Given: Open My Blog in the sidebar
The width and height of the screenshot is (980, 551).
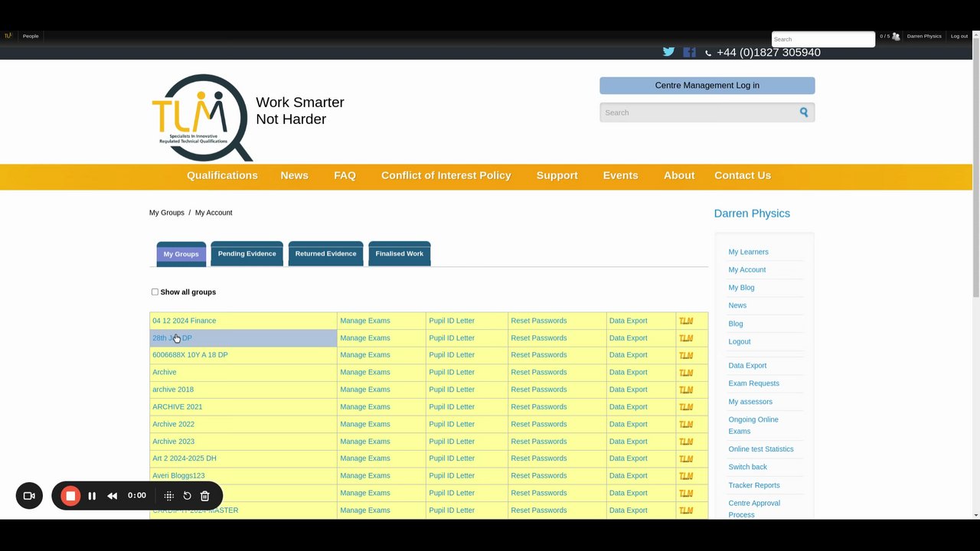Looking at the screenshot, I should coord(742,288).
